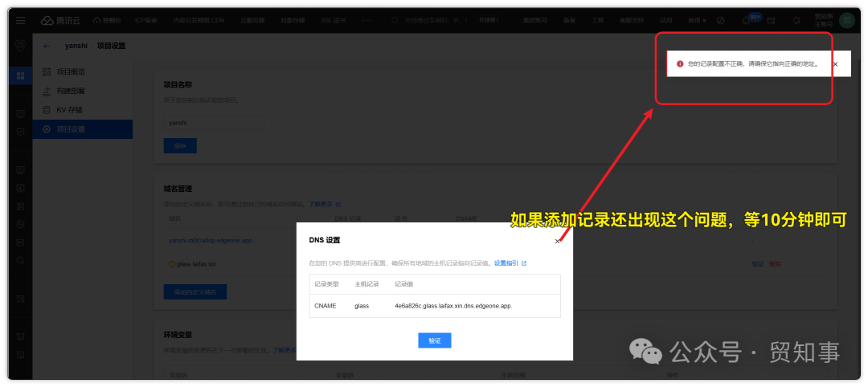Click the magnifier icon in narrow sidebar
Screen dimensions: 868x387
coord(20,260)
